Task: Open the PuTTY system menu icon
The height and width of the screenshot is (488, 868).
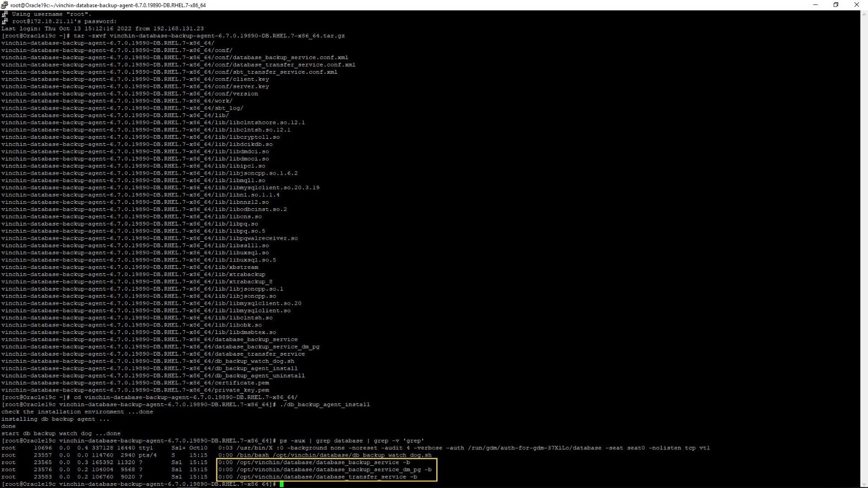Action: pyautogui.click(x=4, y=5)
